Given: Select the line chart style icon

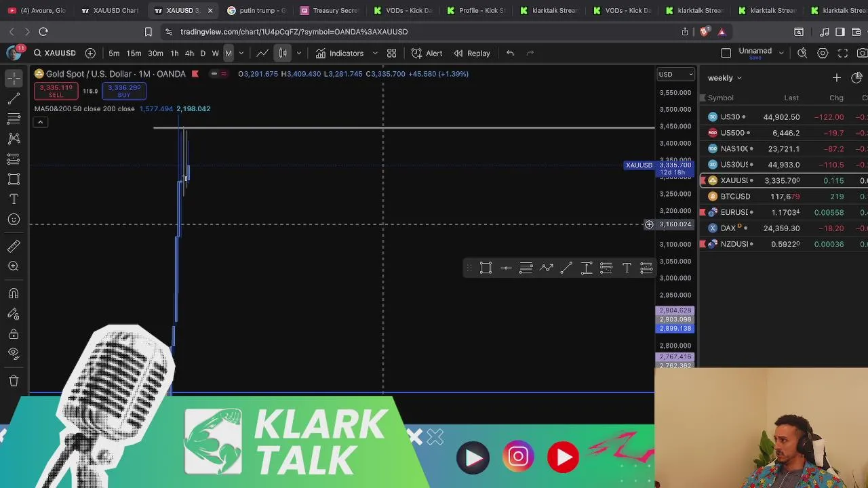Looking at the screenshot, I should [262, 53].
